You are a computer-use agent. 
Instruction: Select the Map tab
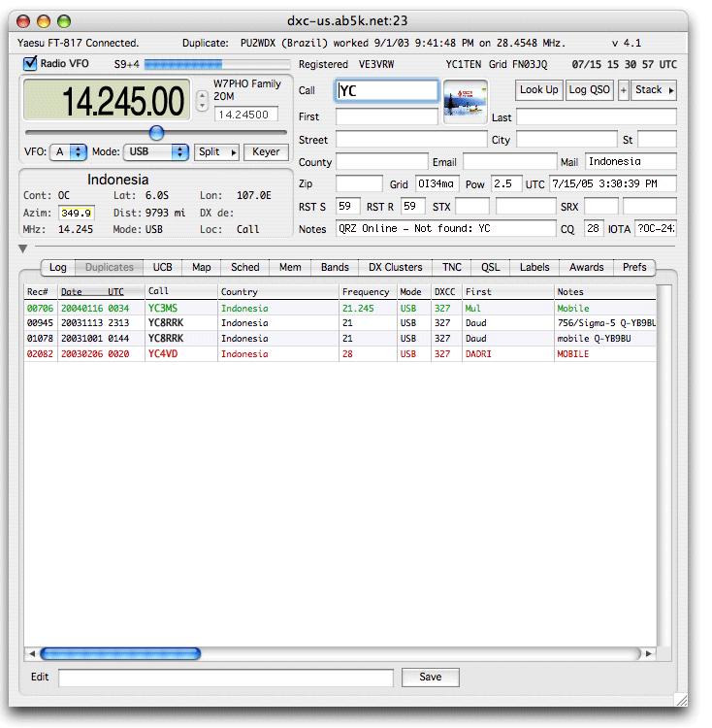coord(201,267)
